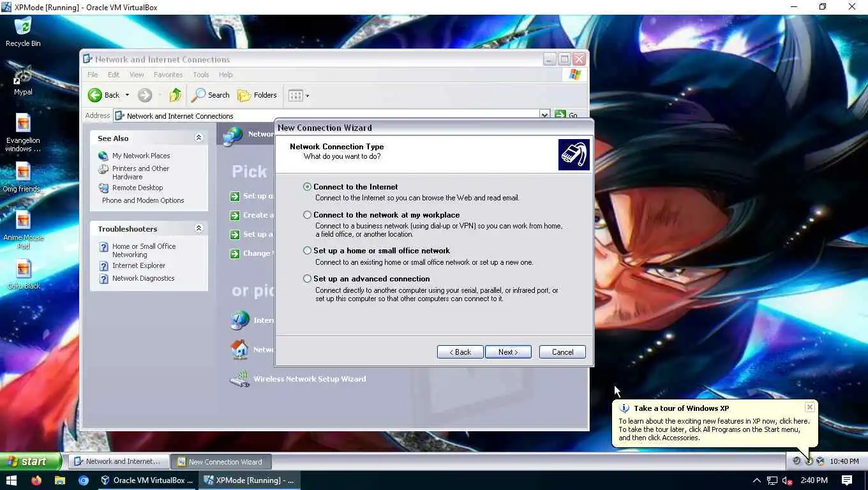Click the Chrome icon in Windows taskbar

[84, 480]
